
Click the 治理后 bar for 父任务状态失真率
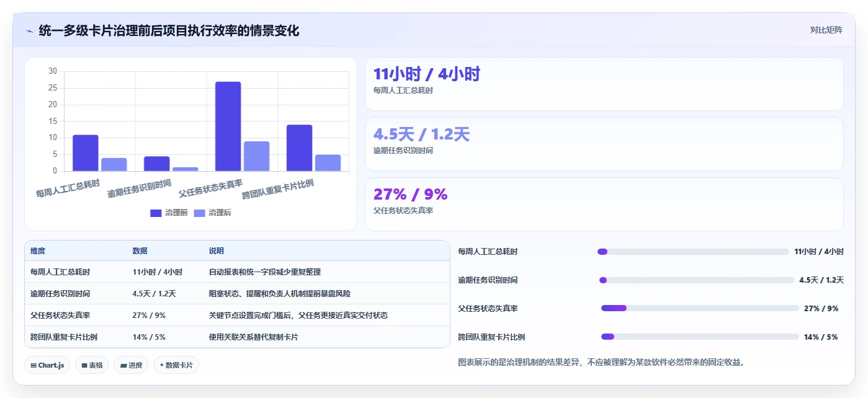(257, 156)
